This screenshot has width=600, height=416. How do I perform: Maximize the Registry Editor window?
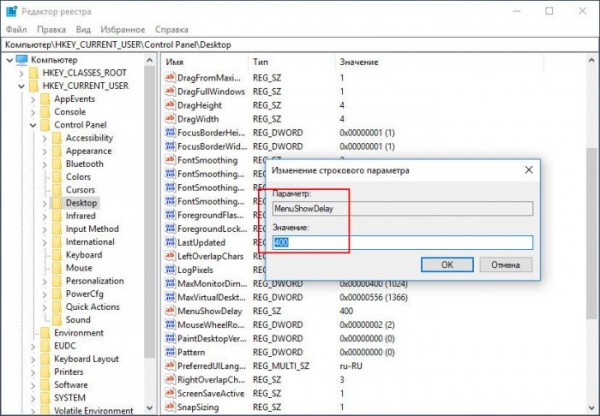(x=549, y=11)
